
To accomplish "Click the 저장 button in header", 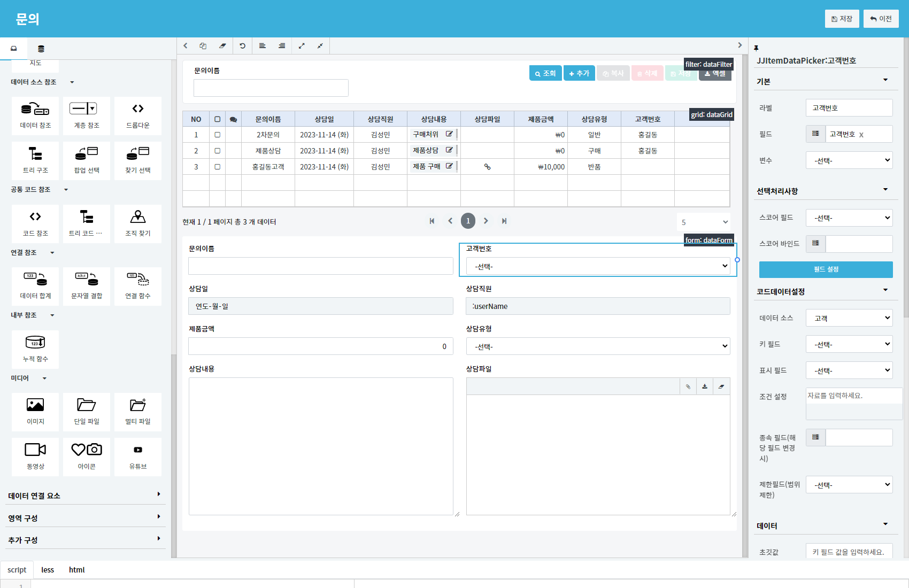I will tap(842, 19).
